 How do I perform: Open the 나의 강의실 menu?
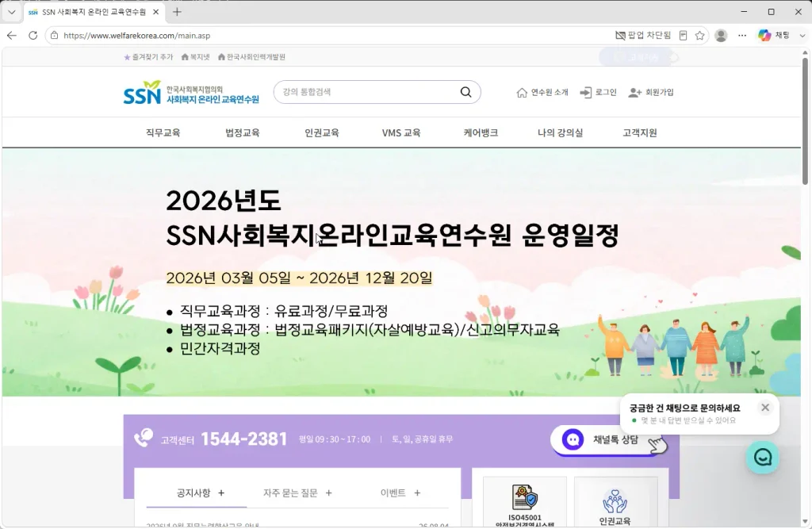tap(561, 132)
